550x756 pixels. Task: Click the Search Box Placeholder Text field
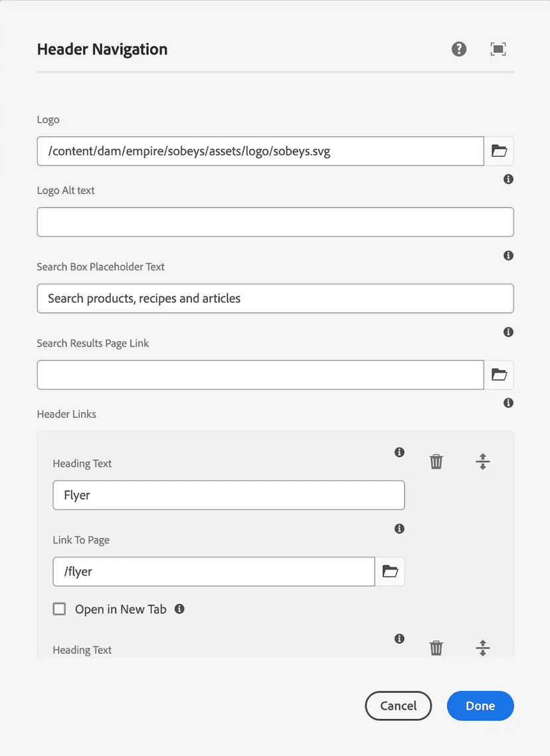coord(275,298)
